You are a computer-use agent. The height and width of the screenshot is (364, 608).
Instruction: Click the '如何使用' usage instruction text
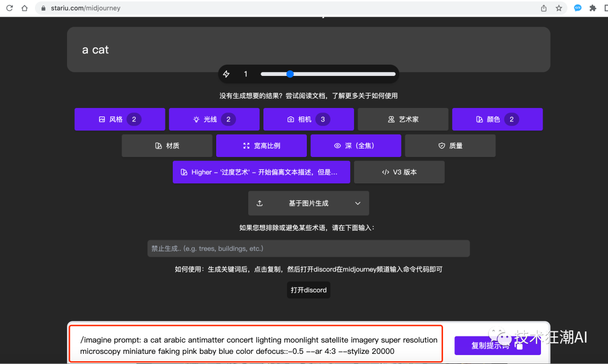[x=309, y=269]
